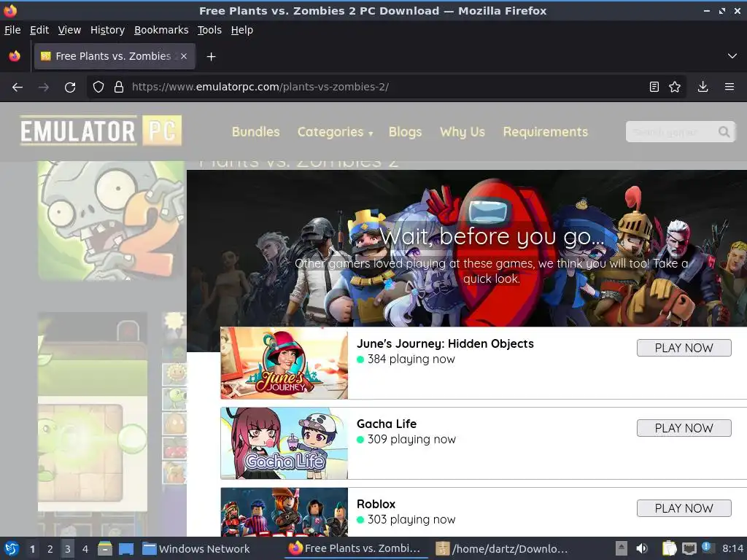The height and width of the screenshot is (560, 747).
Task: Open the June's Journey game thumbnail
Action: pos(285,363)
